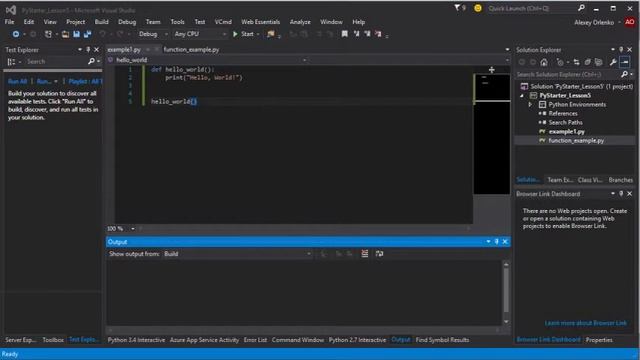This screenshot has height=360, width=640.
Task: Open the Properties wrench in Solution Explorer
Action: [x=613, y=62]
